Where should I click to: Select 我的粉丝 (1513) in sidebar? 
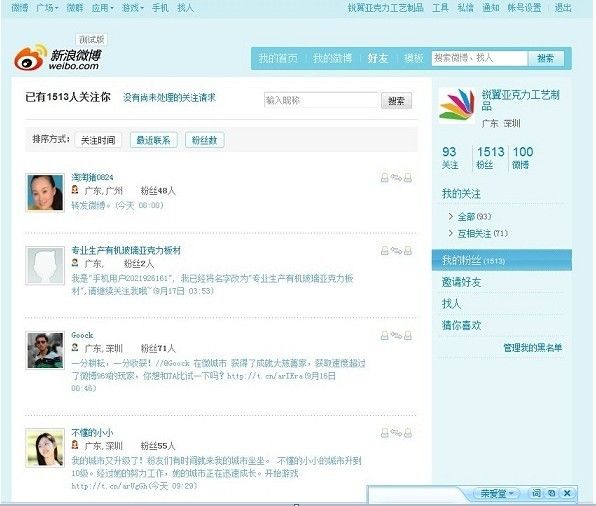coord(502,260)
